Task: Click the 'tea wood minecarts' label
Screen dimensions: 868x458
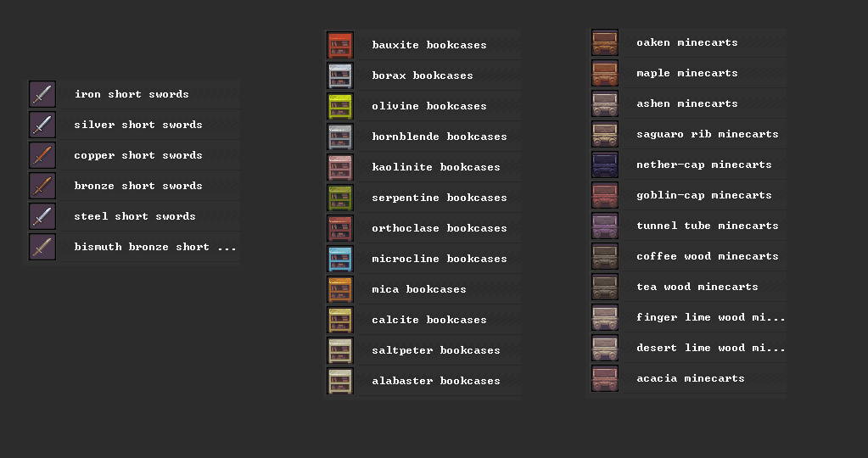Action: pos(697,287)
